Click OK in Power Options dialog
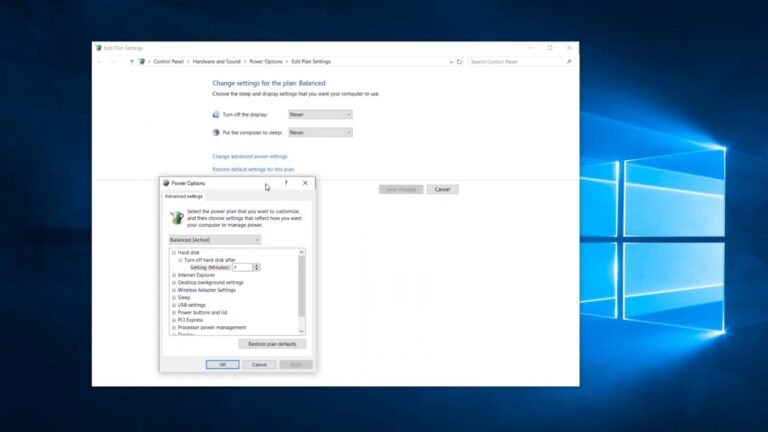 point(222,364)
